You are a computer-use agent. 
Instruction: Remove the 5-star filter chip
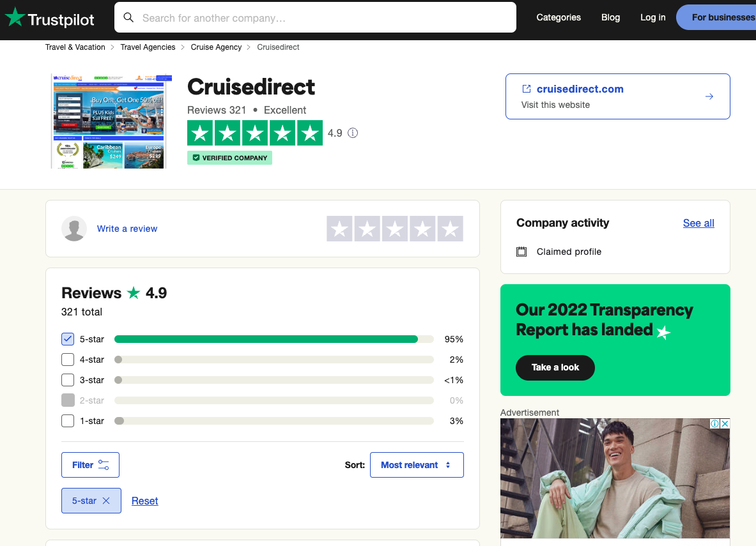[x=106, y=501]
